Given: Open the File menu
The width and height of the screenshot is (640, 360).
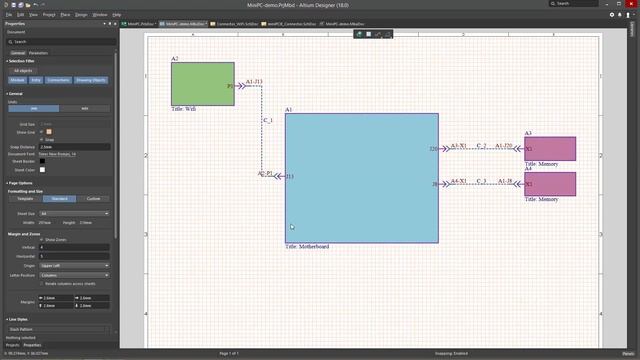Looking at the screenshot, I should point(9,15).
